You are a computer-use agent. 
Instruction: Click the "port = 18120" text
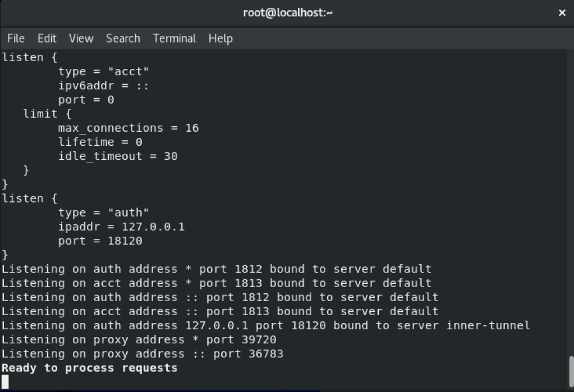pos(100,241)
